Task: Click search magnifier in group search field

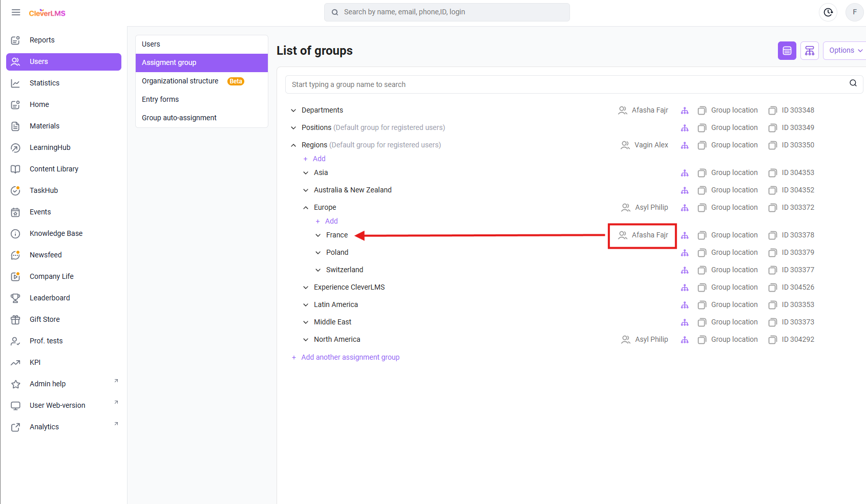Action: 853,83
